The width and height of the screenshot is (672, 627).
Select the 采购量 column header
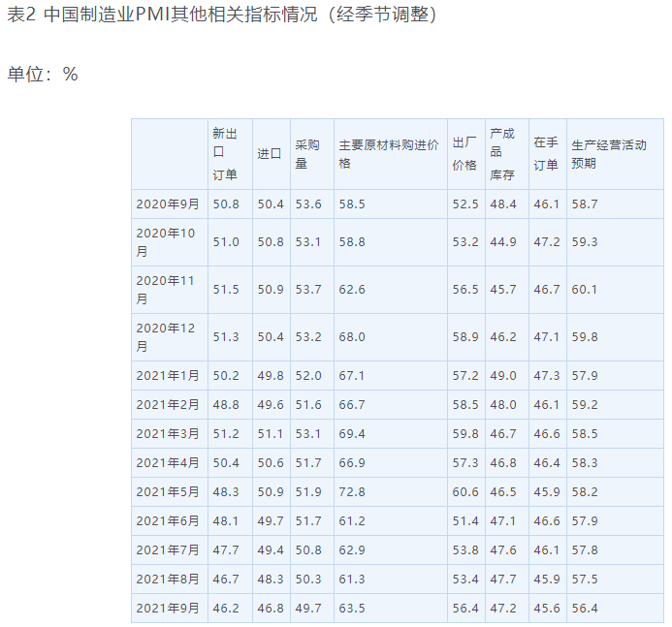(x=307, y=154)
